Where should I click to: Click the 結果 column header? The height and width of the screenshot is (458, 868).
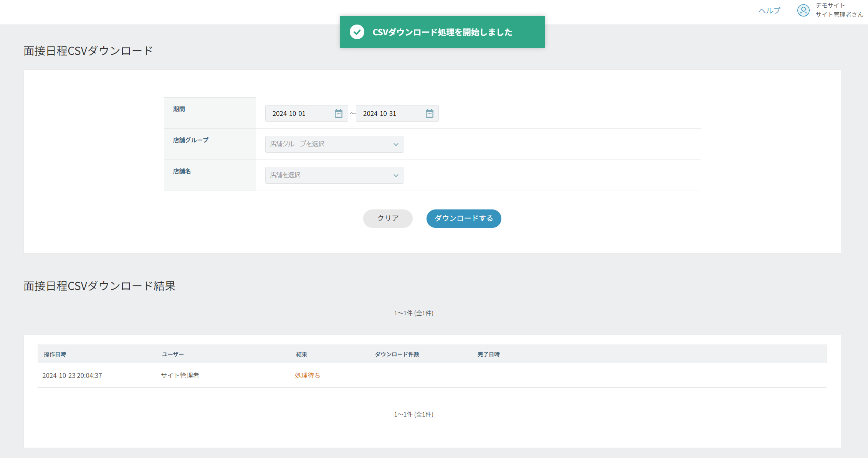301,354
